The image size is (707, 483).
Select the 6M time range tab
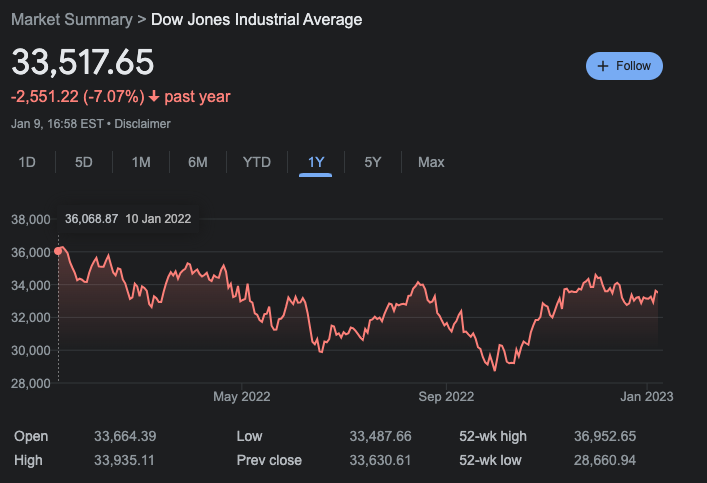[x=198, y=162]
